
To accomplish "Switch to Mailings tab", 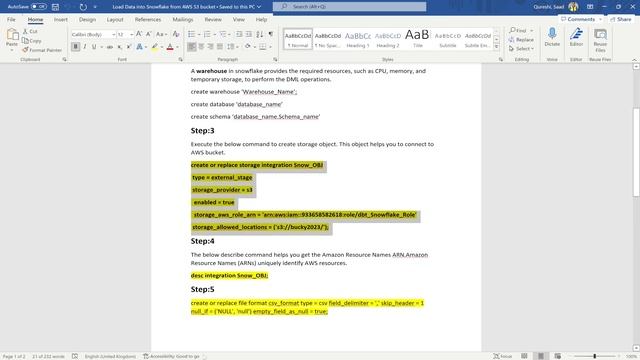I will click(x=182, y=19).
